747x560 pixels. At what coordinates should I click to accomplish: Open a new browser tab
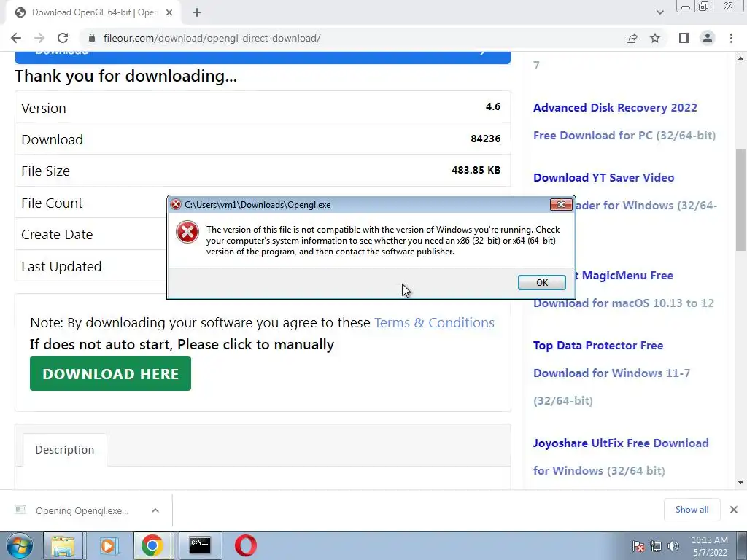point(197,12)
